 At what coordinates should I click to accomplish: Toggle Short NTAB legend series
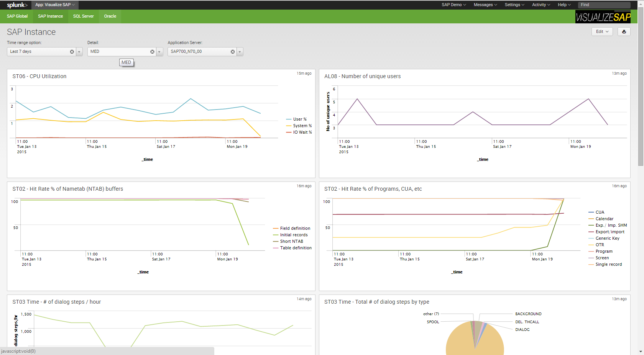tap(288, 241)
